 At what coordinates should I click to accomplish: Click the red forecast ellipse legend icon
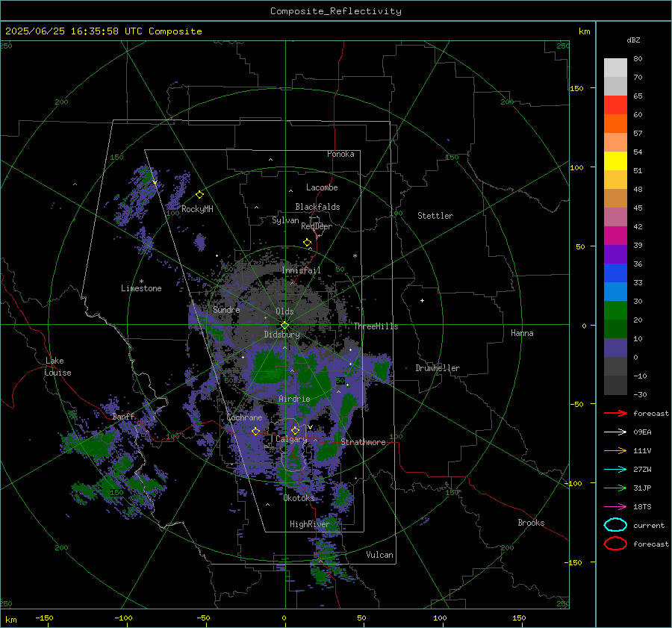(x=615, y=544)
